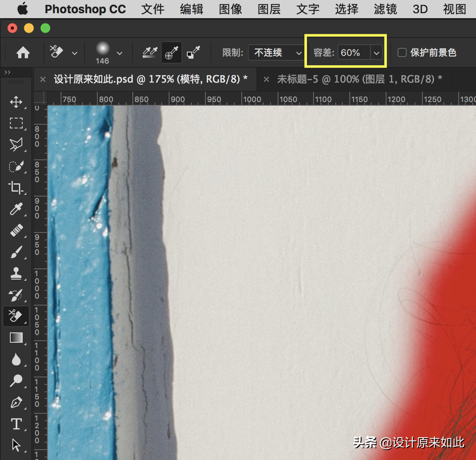The image size is (476, 460).
Task: Open the Photoshop CC application menu
Action: click(x=85, y=9)
